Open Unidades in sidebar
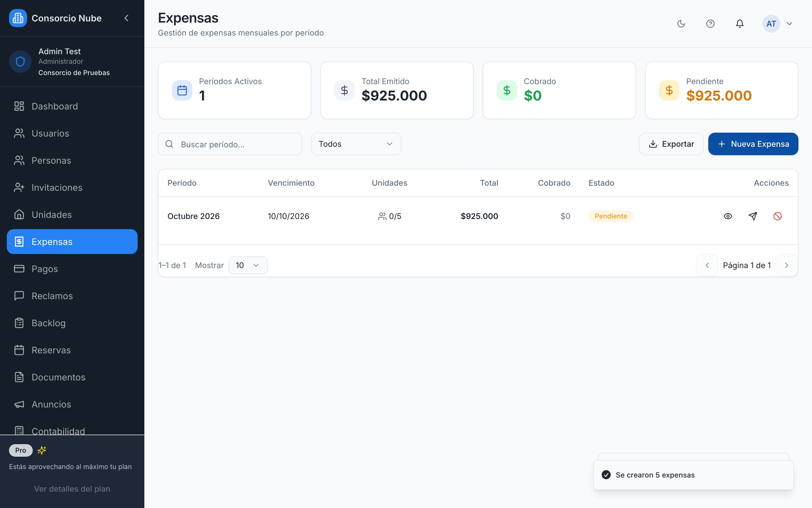 [72, 215]
